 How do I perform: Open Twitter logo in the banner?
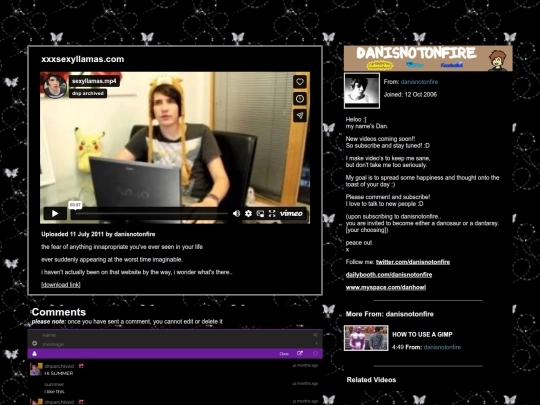[414, 64]
